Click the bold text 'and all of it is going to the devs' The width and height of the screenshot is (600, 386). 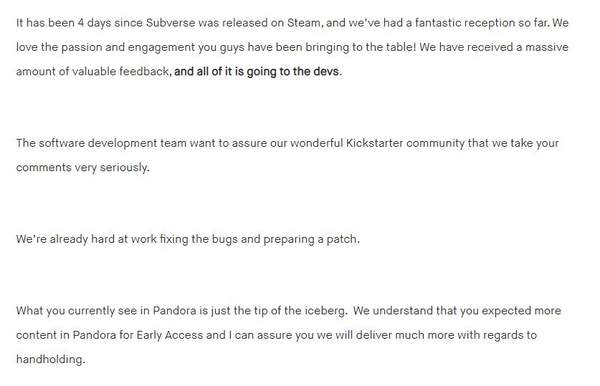point(257,72)
